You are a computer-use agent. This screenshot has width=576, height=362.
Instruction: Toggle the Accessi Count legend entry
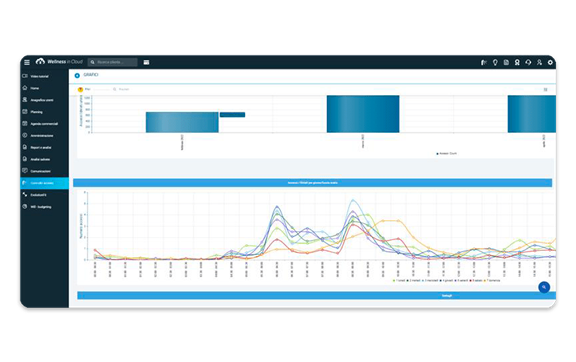(x=446, y=154)
